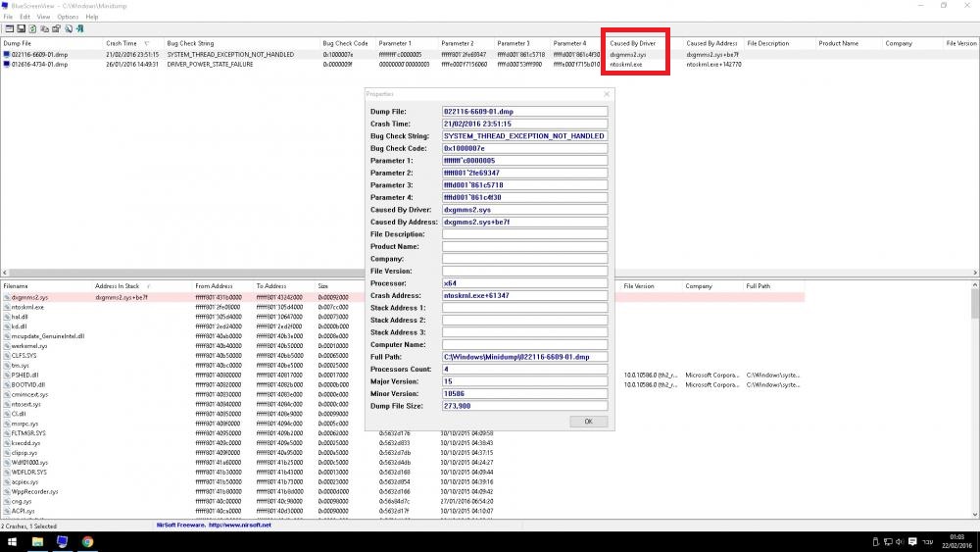Click the upper pane horizontal scrollbar right arrow
Screen dimensions: 980x552
[x=975, y=273]
